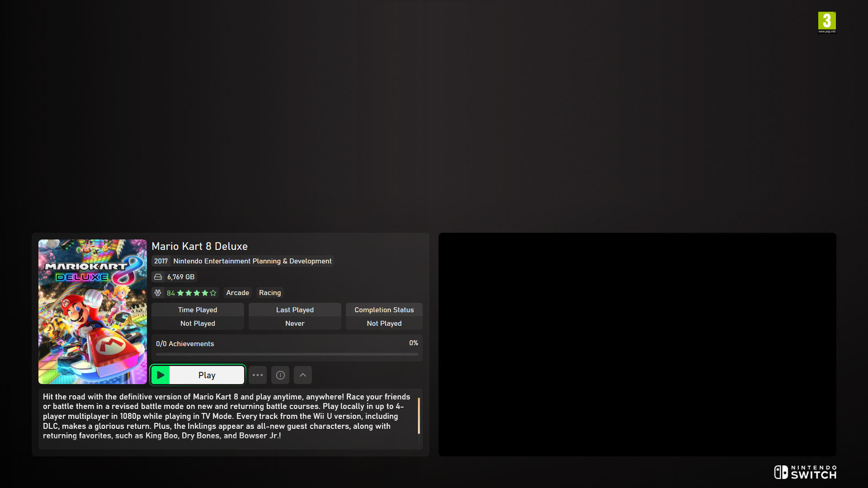This screenshot has width=868, height=488.
Task: Click Nintendo Entertainment Planning & Development developer
Action: pyautogui.click(x=252, y=261)
